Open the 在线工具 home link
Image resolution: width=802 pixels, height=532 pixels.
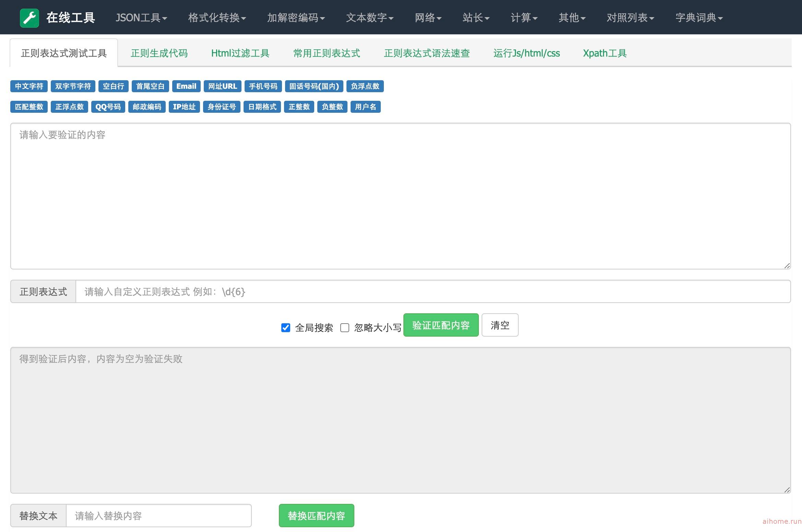(71, 17)
